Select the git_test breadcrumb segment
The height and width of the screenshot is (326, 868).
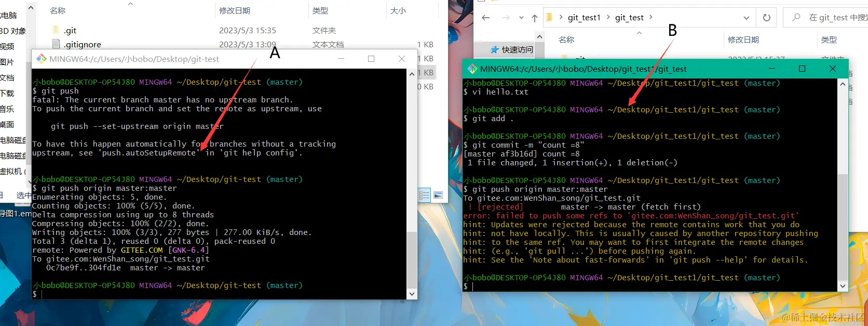tap(629, 18)
